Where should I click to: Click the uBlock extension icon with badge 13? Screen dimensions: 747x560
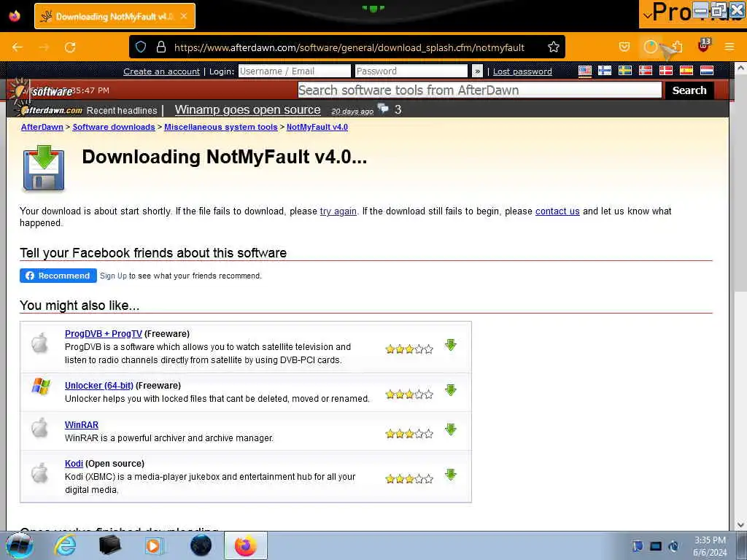coord(704,46)
